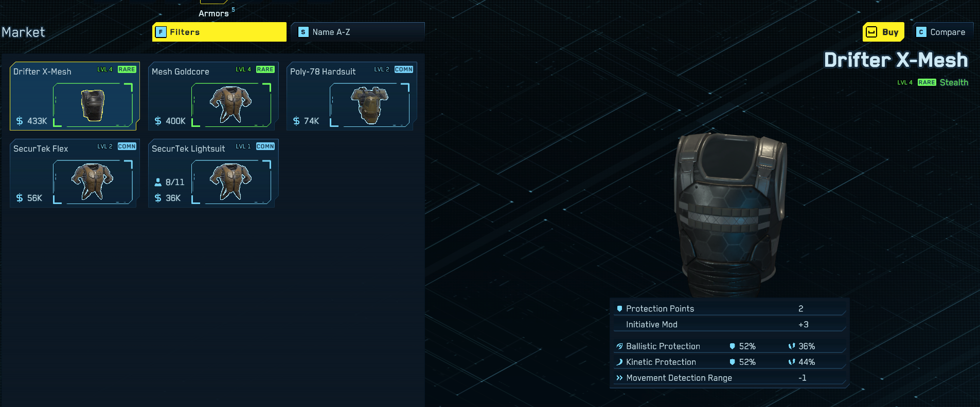
Task: Click the RARE tag on Mesh Goldcore
Action: [265, 69]
